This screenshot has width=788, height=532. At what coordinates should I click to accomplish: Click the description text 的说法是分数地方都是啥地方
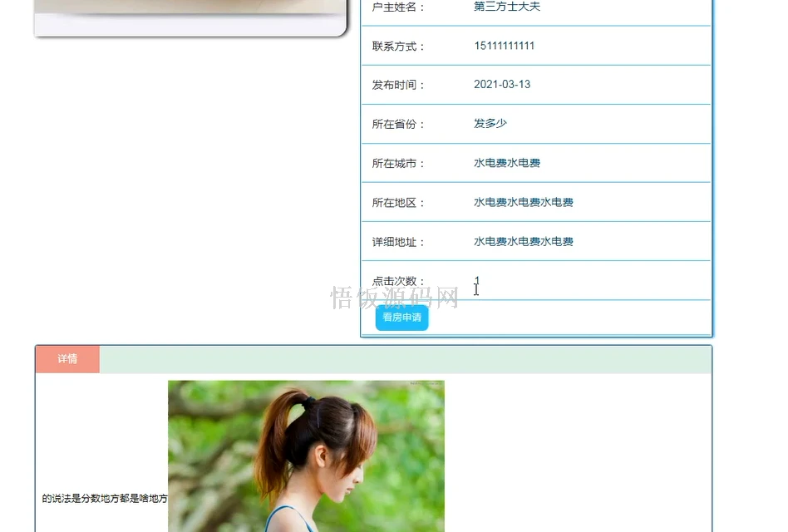(x=104, y=499)
